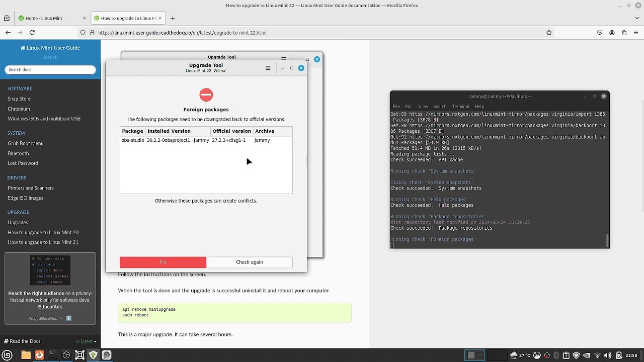Focus the Search docs field
644x362 pixels.
[50, 69]
